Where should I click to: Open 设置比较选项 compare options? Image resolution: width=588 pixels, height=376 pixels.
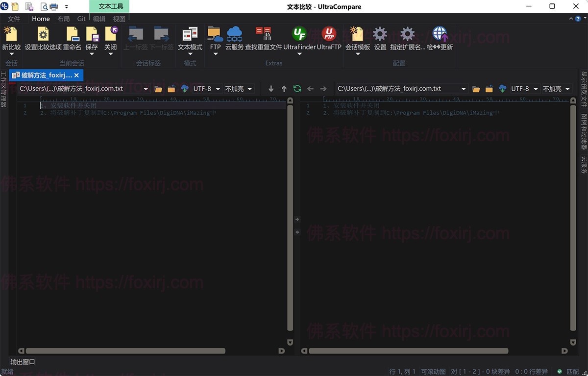[x=43, y=35]
